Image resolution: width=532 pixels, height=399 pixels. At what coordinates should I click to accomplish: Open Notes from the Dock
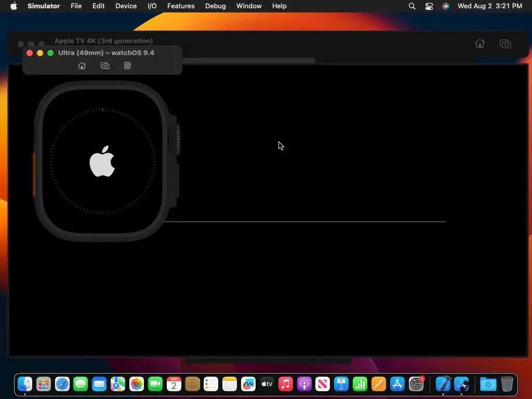229,384
